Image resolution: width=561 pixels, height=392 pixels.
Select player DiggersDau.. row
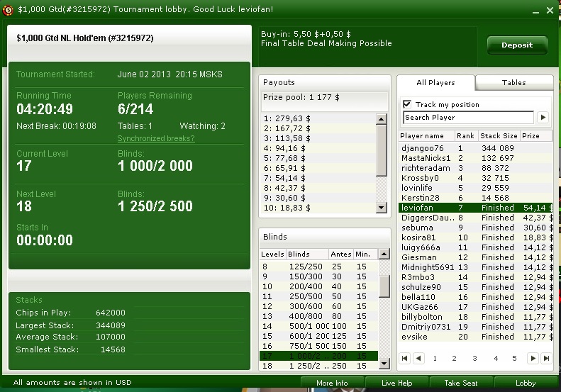pos(475,218)
